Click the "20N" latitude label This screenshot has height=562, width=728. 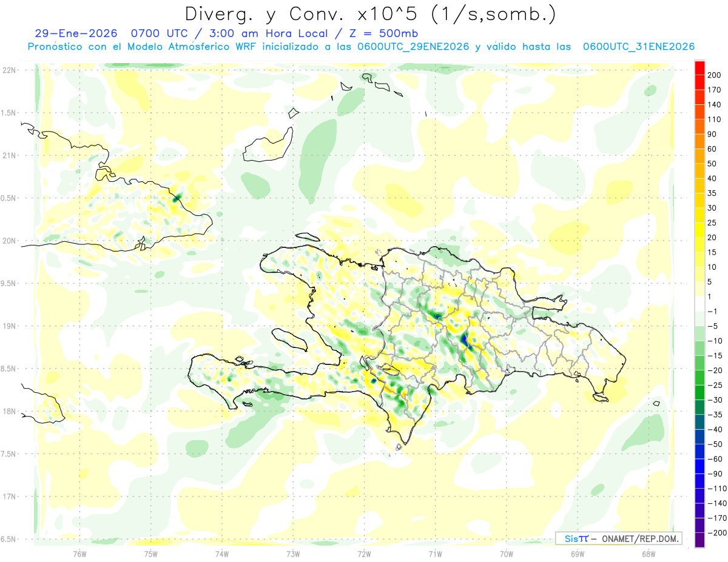point(8,241)
